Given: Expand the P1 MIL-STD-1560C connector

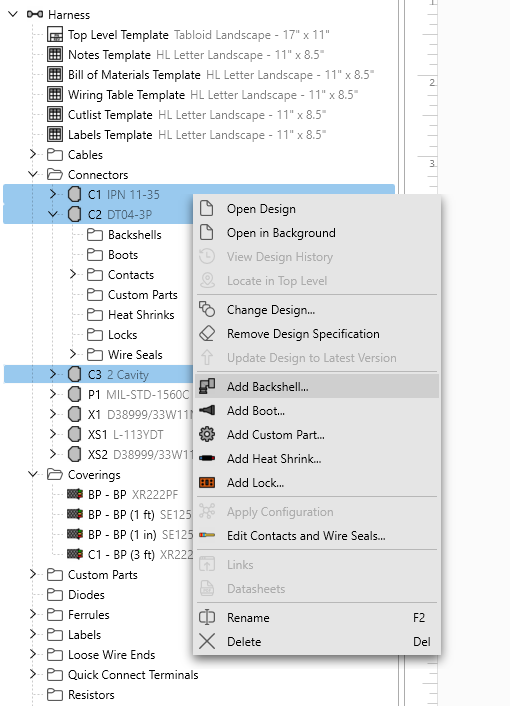Looking at the screenshot, I should [x=53, y=394].
